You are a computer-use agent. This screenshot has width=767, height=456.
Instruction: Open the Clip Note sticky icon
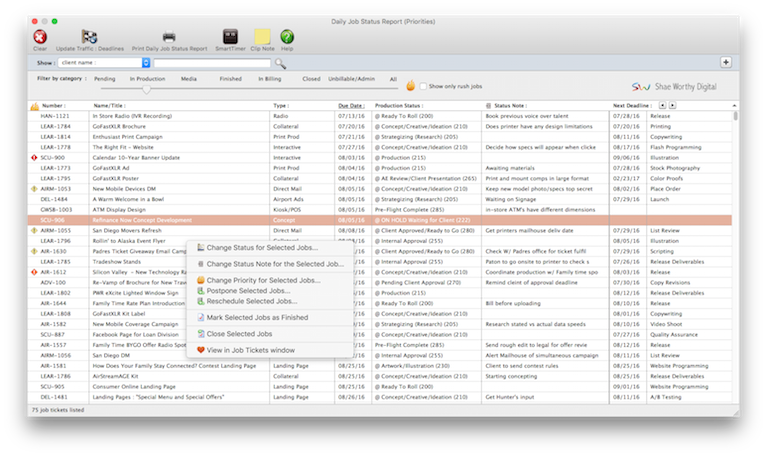(x=262, y=36)
